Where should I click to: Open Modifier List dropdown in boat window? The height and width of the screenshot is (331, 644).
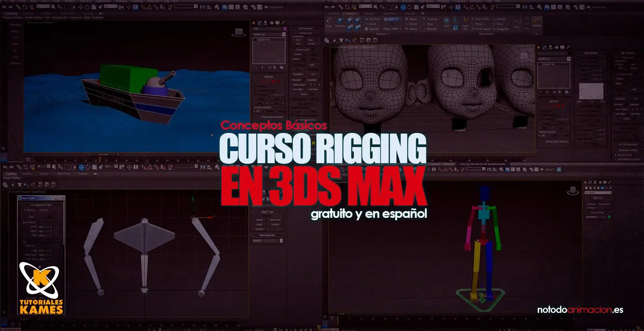269,34
